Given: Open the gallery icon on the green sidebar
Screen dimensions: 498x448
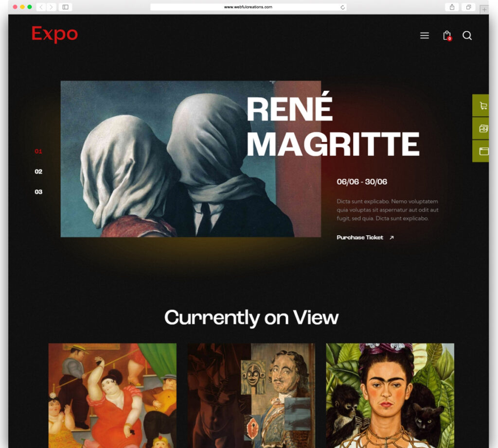Looking at the screenshot, I should coord(482,128).
